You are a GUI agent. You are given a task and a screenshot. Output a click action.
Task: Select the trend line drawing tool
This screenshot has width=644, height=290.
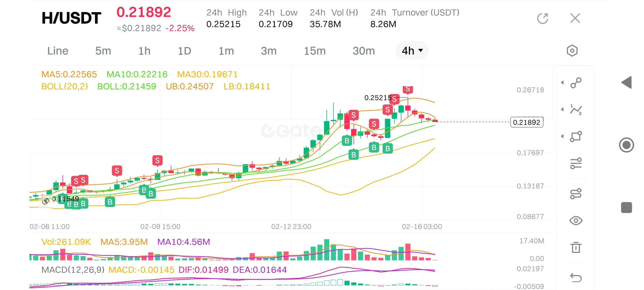pos(576,83)
